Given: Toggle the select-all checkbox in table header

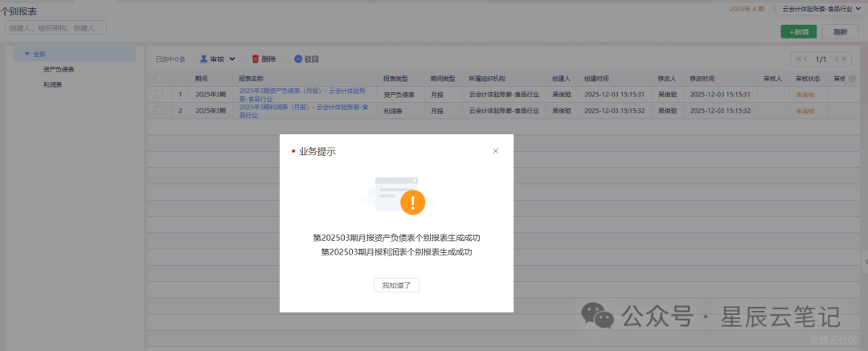Looking at the screenshot, I should [x=159, y=79].
